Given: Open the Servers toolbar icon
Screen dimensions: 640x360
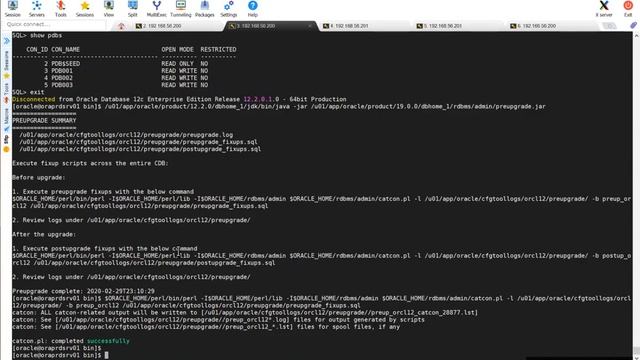Looking at the screenshot, I should pyautogui.click(x=37, y=9).
